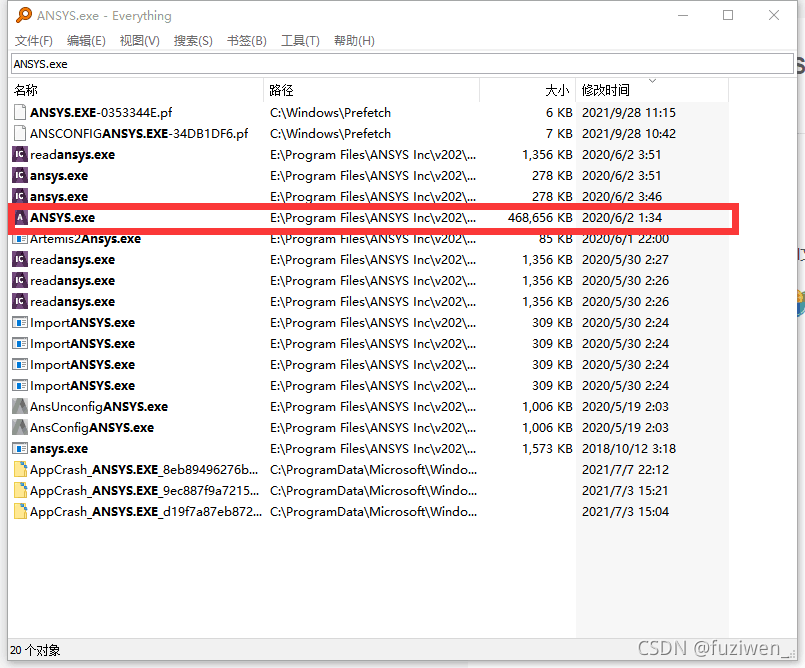Viewport: 805px width, 668px height.
Task: Minimize the Everything window
Action: coord(683,15)
